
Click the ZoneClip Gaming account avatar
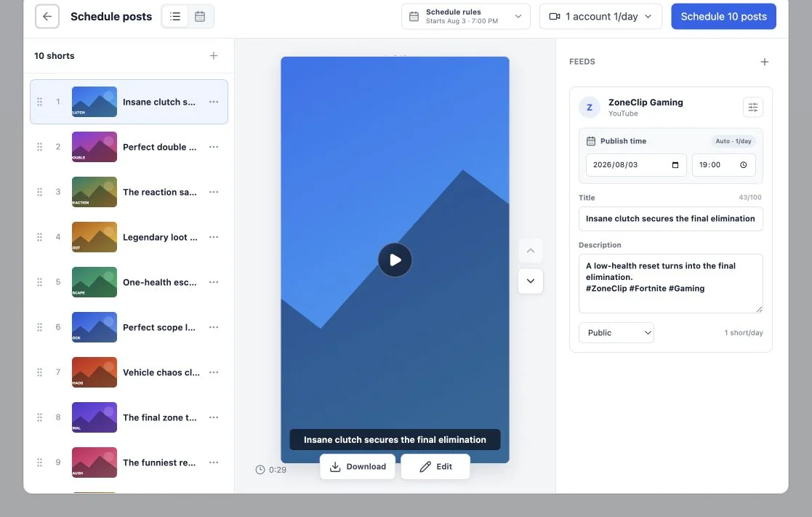(590, 107)
